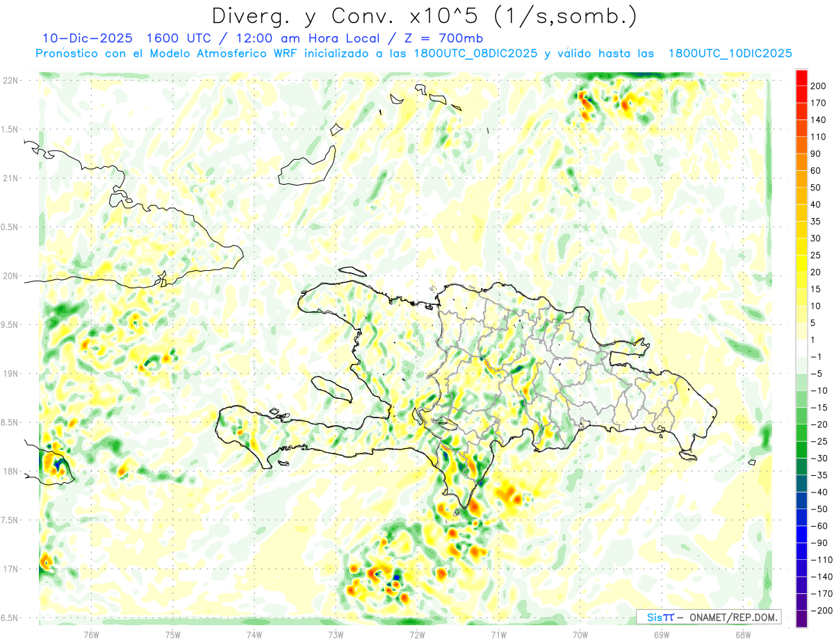Click the positive "200" color scale value

[819, 85]
